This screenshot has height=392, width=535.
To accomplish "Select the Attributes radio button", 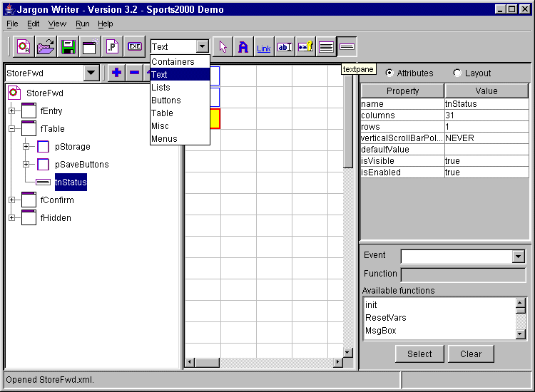I will click(389, 73).
